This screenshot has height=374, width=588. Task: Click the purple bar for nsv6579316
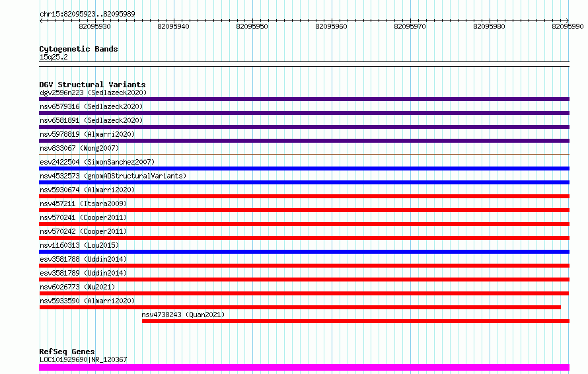click(304, 113)
